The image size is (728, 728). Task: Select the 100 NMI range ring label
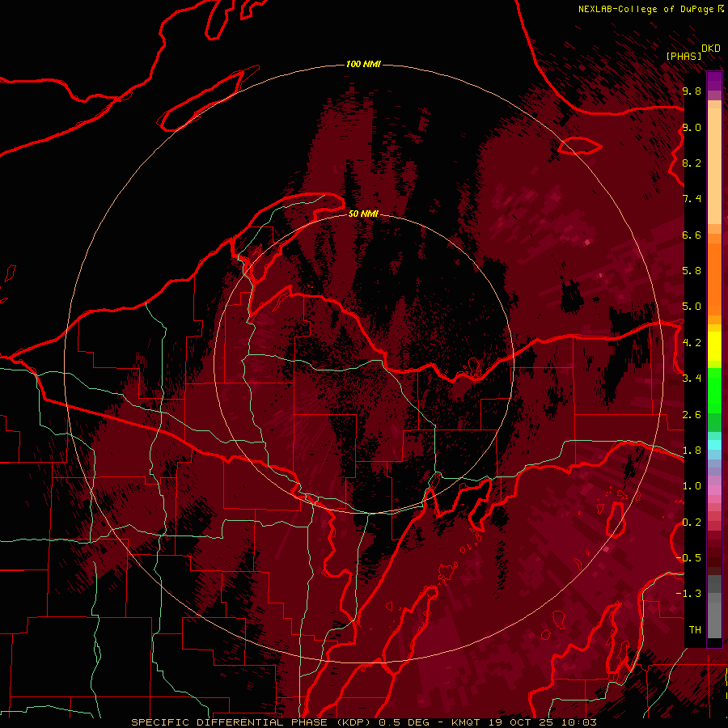pos(363,64)
